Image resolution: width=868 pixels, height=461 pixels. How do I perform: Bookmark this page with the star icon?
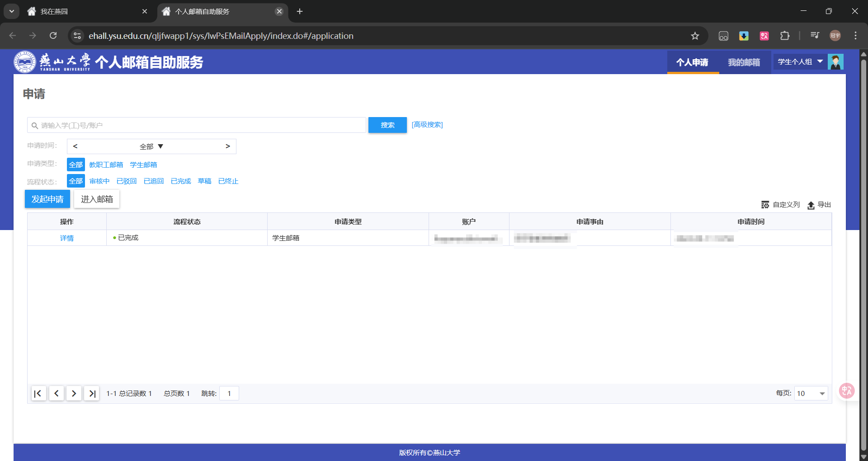click(695, 36)
